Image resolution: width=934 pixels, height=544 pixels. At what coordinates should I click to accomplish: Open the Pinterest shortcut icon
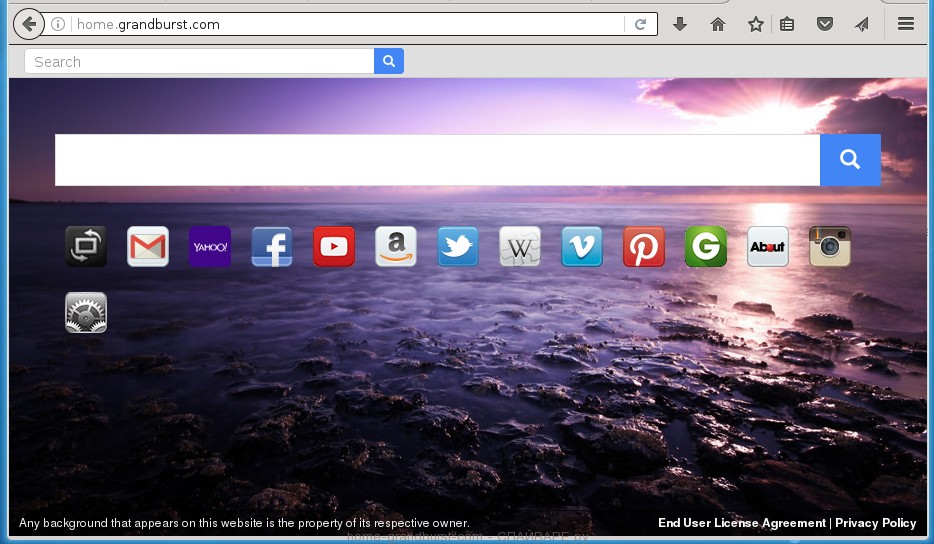point(644,247)
